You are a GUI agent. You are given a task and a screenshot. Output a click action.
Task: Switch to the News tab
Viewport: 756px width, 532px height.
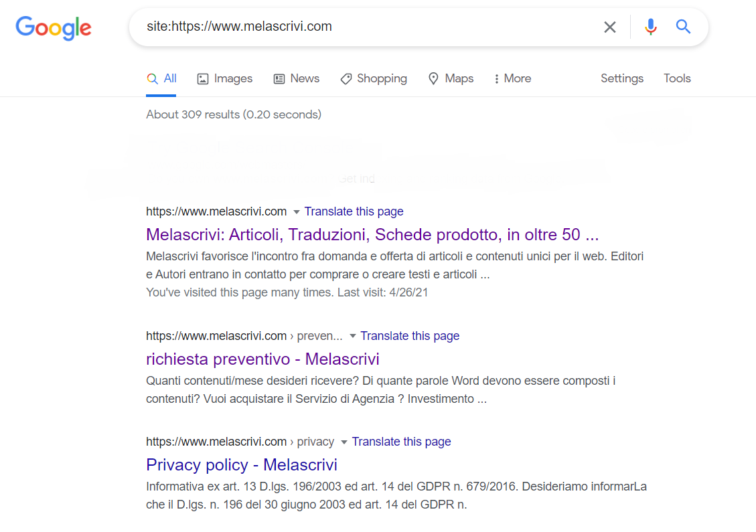[x=297, y=78]
